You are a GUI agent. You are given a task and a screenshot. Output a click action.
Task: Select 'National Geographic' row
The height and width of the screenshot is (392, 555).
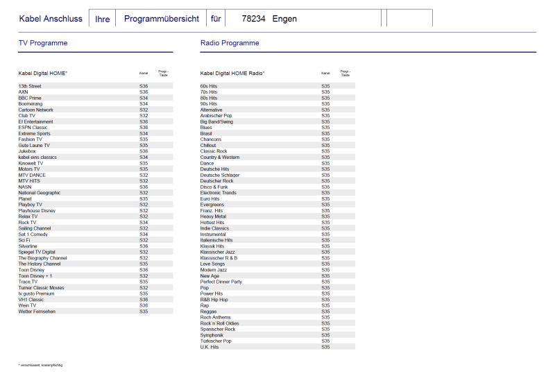[96, 193]
